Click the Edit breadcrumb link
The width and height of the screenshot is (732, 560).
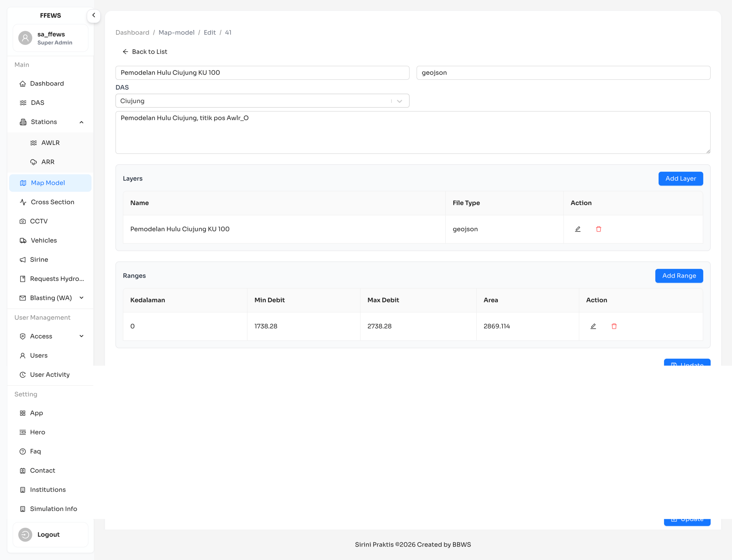(210, 33)
